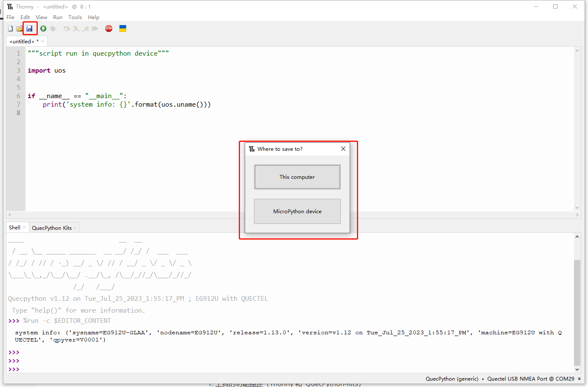Click the New file icon in toolbar
This screenshot has width=588, height=387.
(10, 28)
